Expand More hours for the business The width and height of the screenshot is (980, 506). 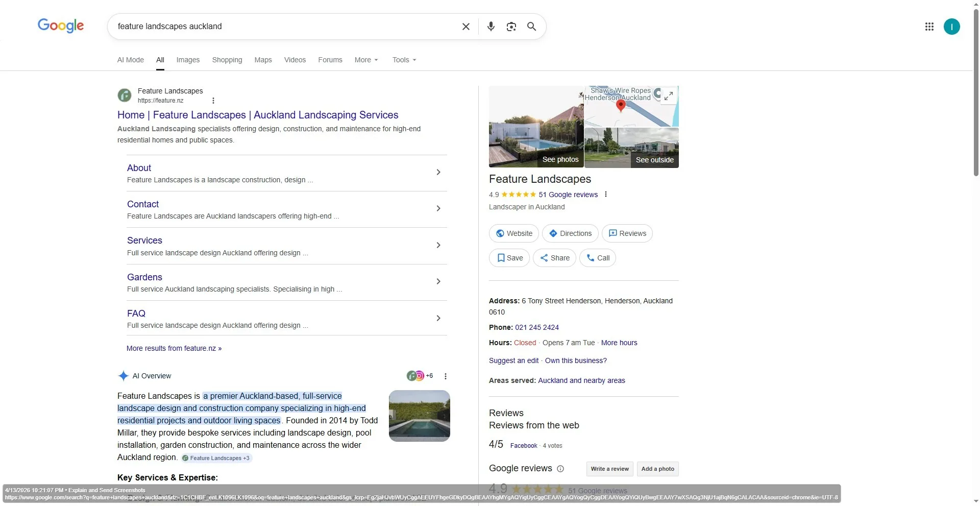click(619, 343)
